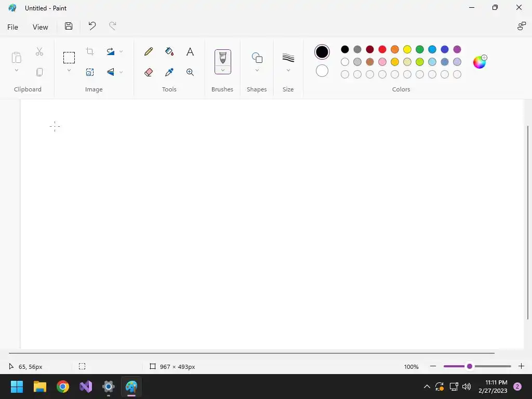Select the Eraser tool

(148, 72)
